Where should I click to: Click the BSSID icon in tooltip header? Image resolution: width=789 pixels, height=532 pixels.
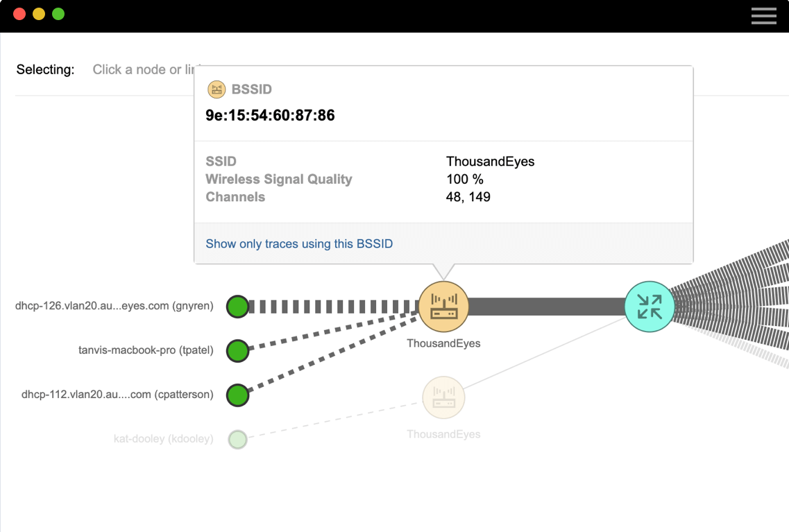tap(217, 89)
